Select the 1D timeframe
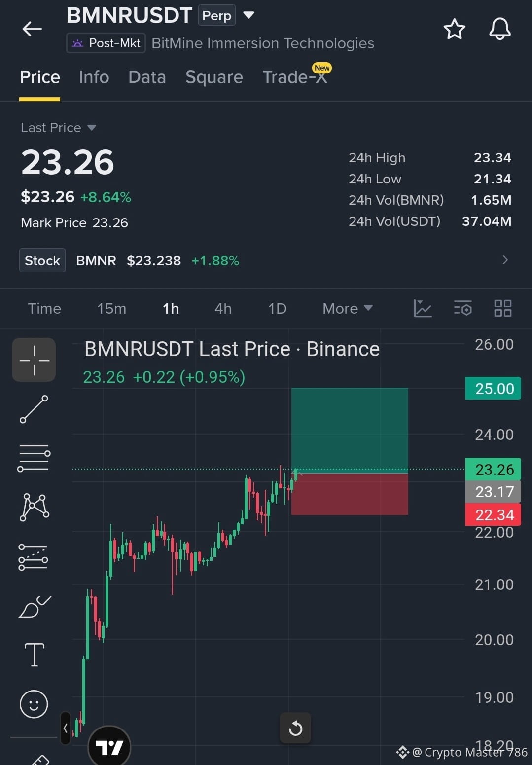The image size is (532, 765). (x=277, y=309)
